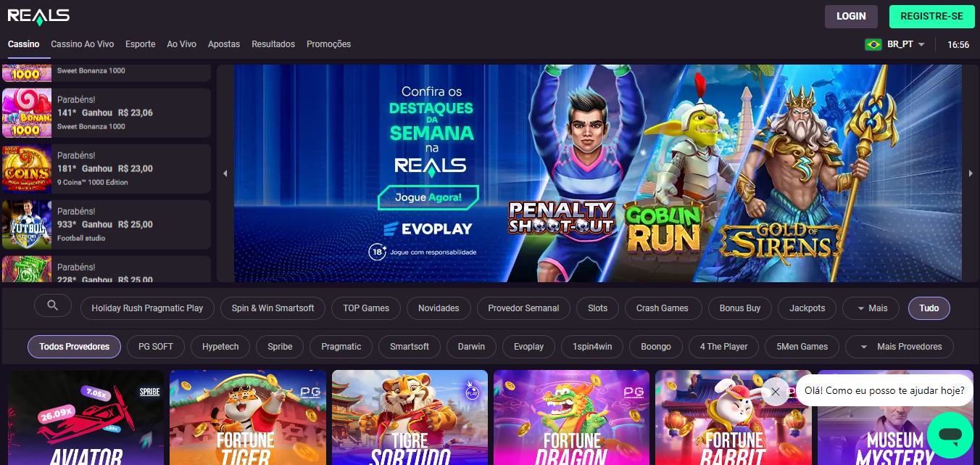Viewport: 980px width, 465px height.
Task: Open the 9 Coins 1000 Edition winner thumbnail
Action: coord(27,169)
